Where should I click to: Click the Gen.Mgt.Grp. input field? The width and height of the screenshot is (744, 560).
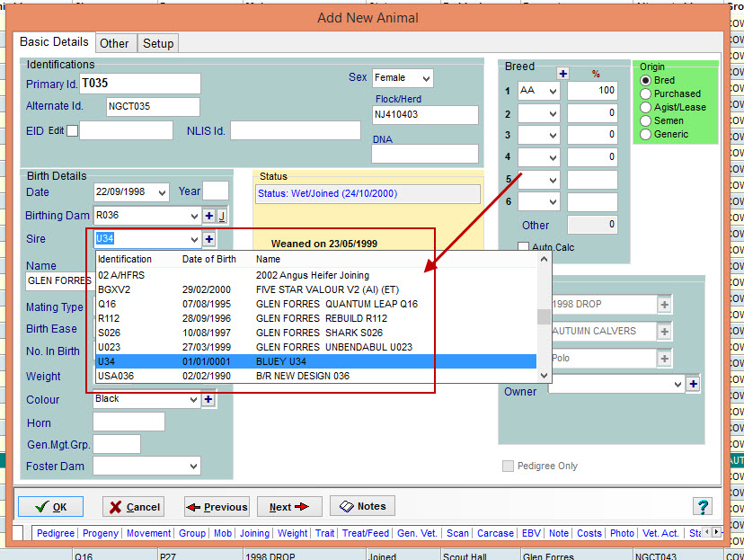click(x=117, y=444)
